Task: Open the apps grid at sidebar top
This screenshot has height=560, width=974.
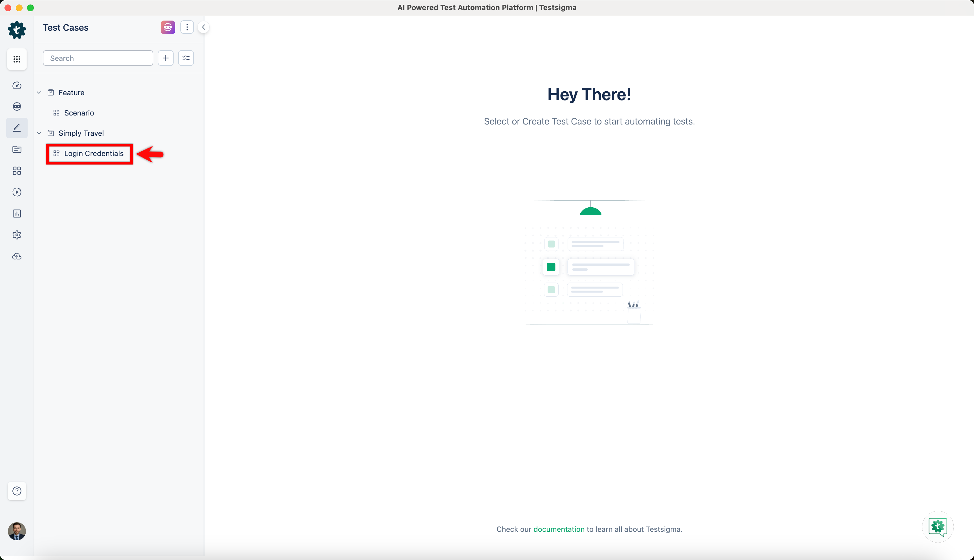Action: tap(17, 59)
